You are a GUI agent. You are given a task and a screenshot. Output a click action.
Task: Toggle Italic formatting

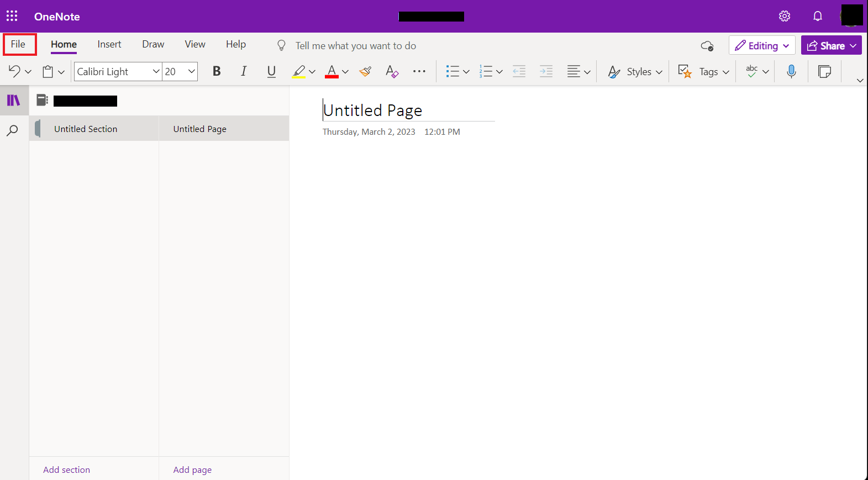244,71
